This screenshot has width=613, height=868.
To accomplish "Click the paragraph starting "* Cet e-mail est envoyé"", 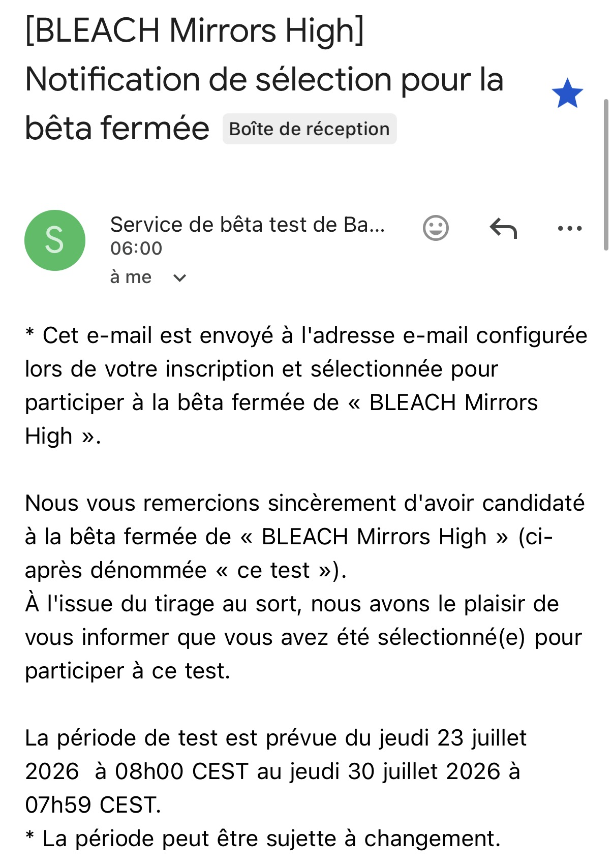I will point(306,386).
